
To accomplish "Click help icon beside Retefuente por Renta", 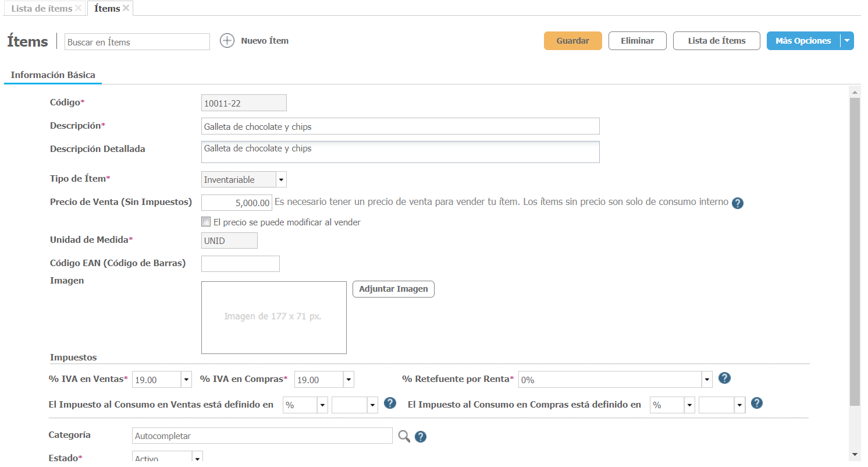I will pos(724,378).
